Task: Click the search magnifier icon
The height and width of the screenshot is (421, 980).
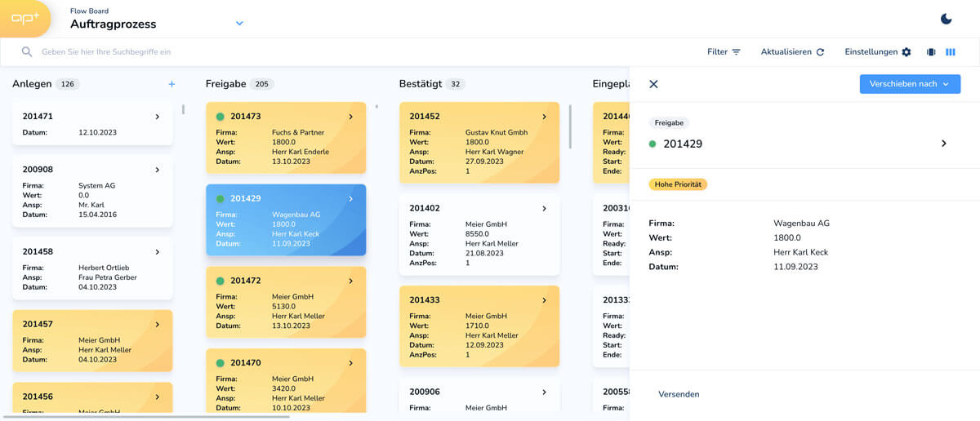Action: tap(27, 51)
